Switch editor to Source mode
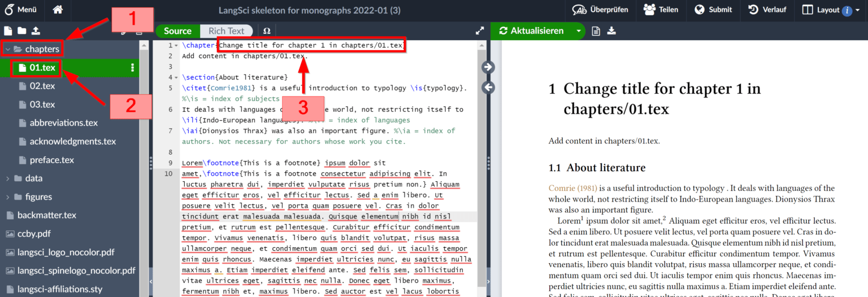The width and height of the screenshot is (868, 297). 178,31
